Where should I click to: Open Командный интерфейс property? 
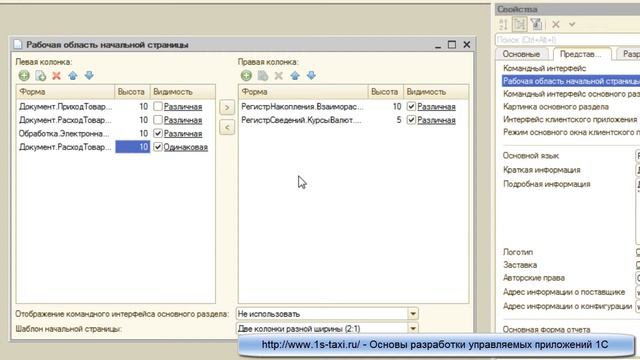pyautogui.click(x=544, y=68)
